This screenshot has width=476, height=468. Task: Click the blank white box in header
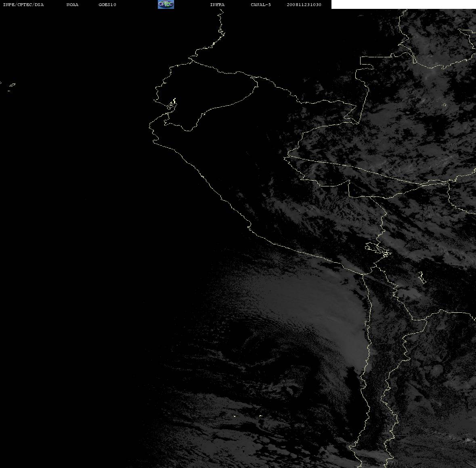[403, 4]
